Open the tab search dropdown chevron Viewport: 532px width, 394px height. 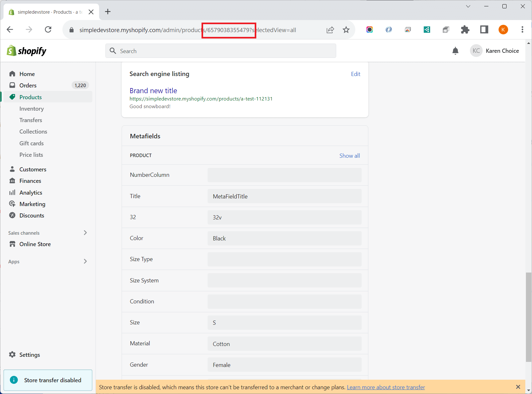pos(468,6)
